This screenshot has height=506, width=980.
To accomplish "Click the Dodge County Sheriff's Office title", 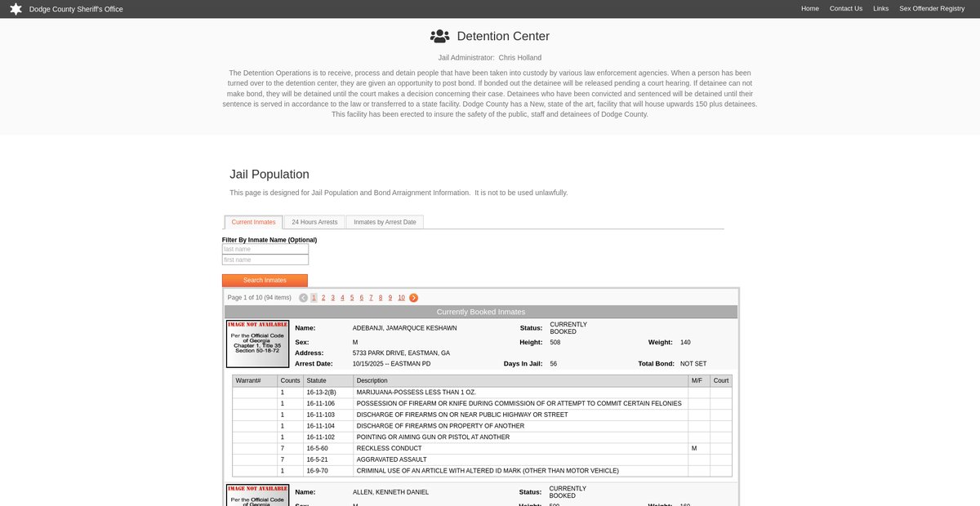I will tap(76, 9).
